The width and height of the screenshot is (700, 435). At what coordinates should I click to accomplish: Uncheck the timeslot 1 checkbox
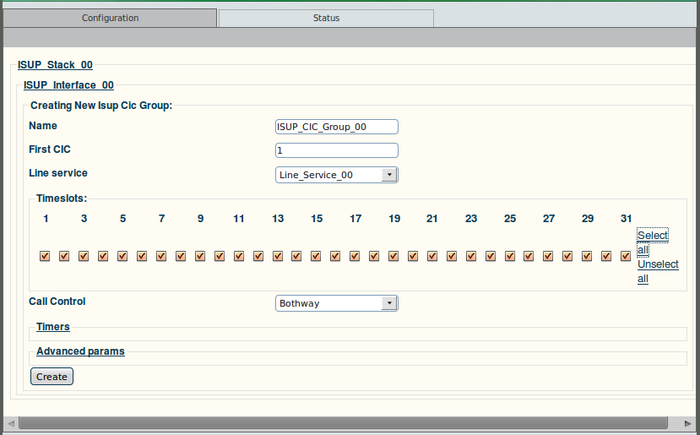click(45, 256)
